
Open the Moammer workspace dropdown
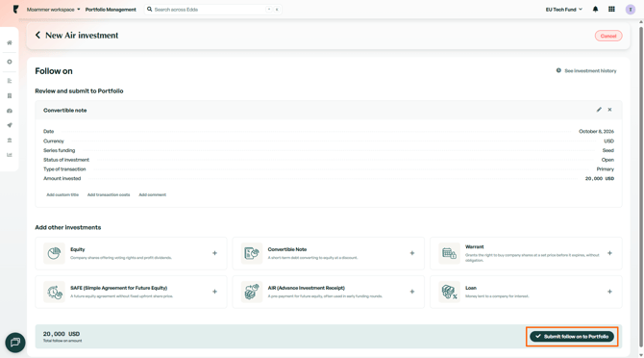pyautogui.click(x=54, y=10)
